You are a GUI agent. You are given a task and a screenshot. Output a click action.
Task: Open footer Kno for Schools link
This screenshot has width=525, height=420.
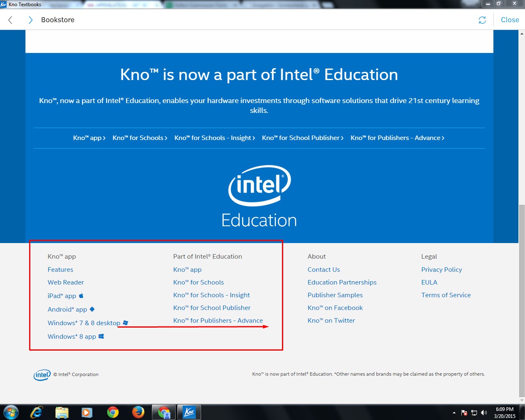(x=199, y=282)
